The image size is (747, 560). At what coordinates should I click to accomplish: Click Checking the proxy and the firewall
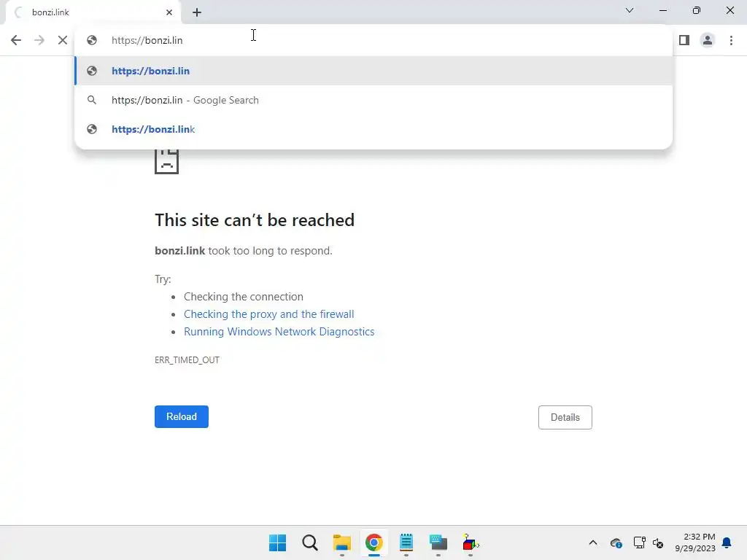(x=268, y=314)
